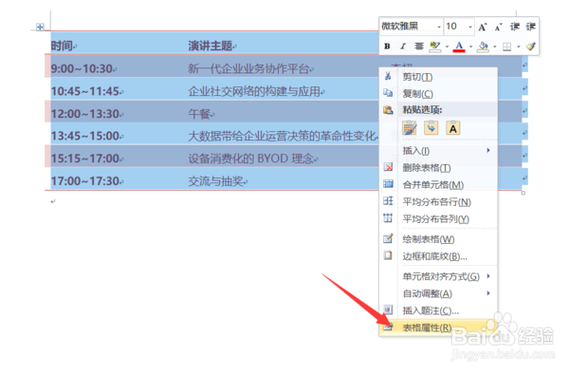This screenshot has width=588, height=375.
Task: Click the center align icon
Action: point(419,47)
